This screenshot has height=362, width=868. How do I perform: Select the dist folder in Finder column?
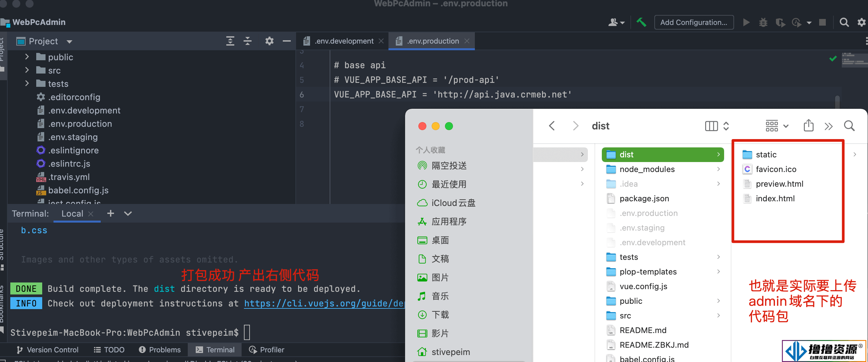[662, 154]
